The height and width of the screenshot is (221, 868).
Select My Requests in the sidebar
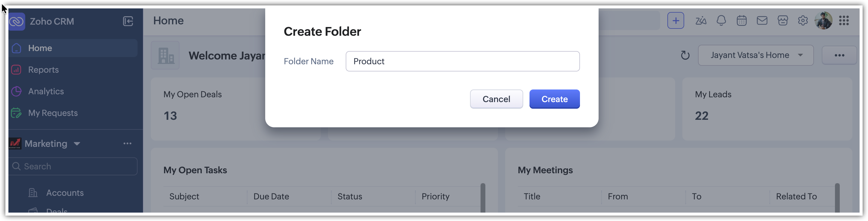coord(53,113)
